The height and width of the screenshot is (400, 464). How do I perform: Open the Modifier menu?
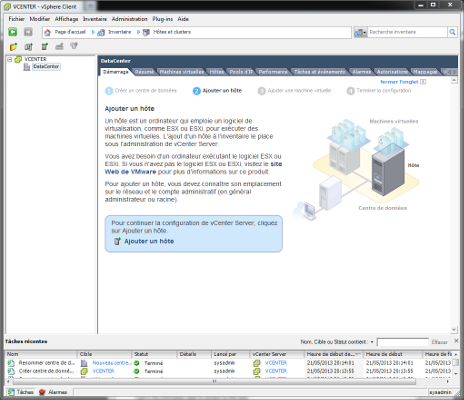pos(40,19)
